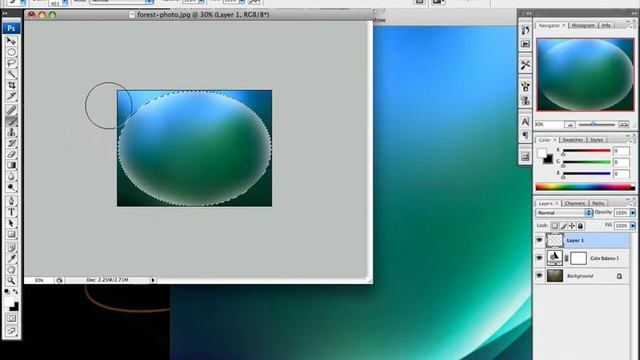Select the Move tool
640x360 pixels.
(x=11, y=41)
